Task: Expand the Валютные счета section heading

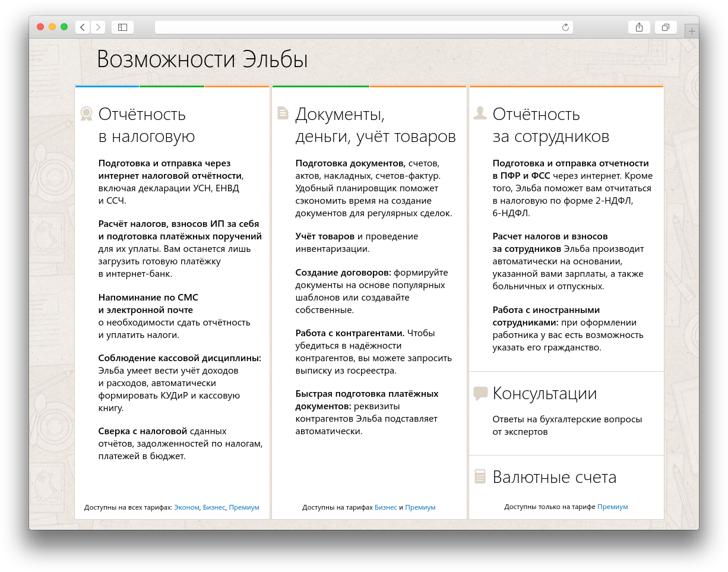Action: pos(554,478)
